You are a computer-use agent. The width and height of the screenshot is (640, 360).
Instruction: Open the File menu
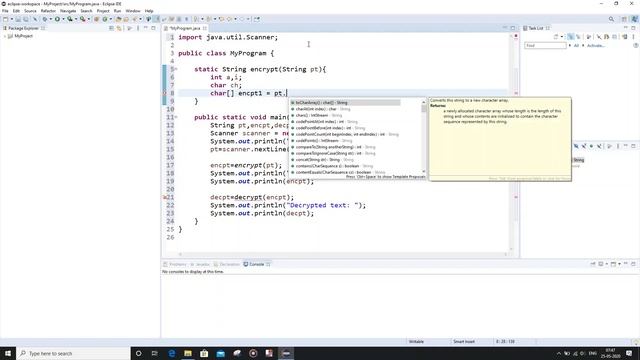(x=5, y=11)
